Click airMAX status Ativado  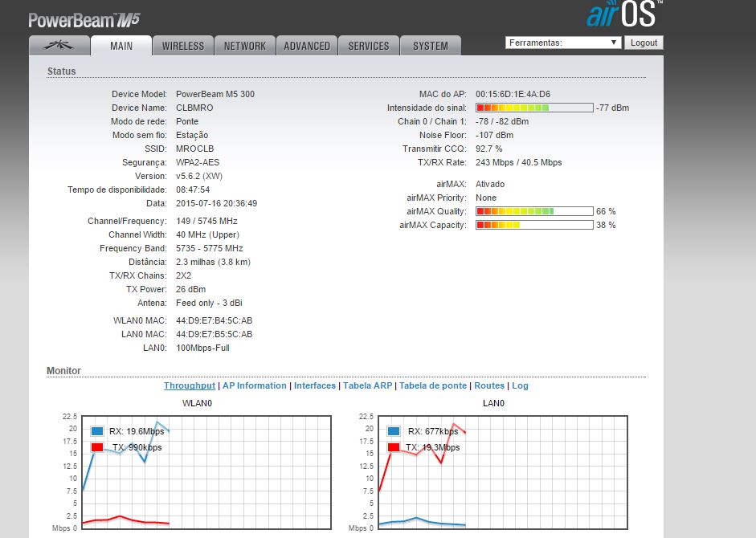click(x=490, y=184)
